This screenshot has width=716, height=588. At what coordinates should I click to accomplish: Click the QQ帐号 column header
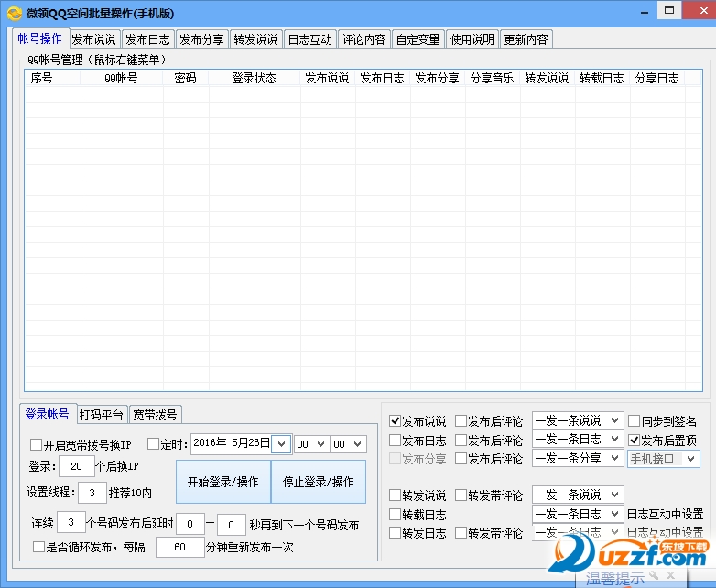point(122,78)
